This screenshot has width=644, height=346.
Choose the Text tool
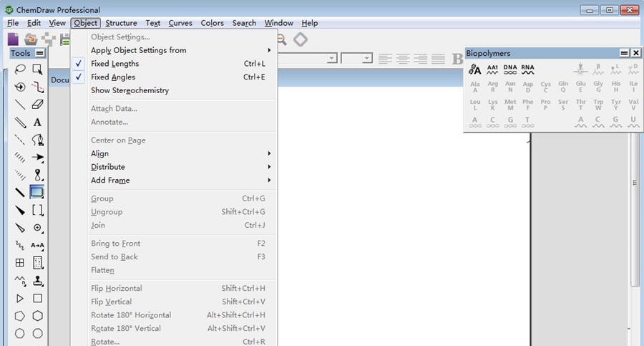[38, 122]
